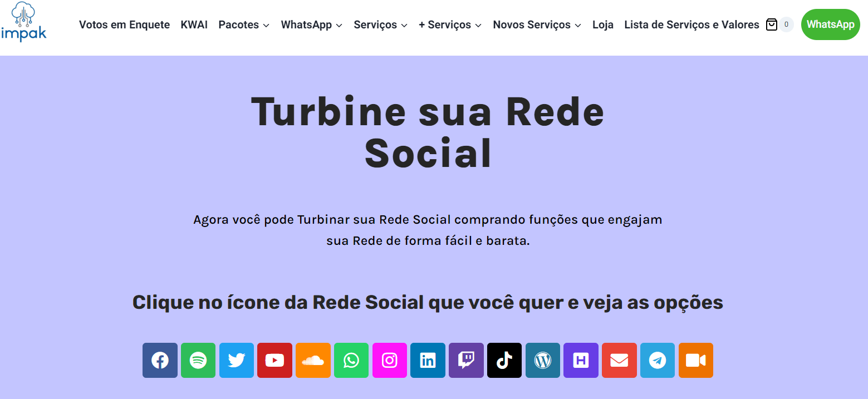Screen dimensions: 868x399
Task: Open the Twitter services icon
Action: (x=237, y=361)
